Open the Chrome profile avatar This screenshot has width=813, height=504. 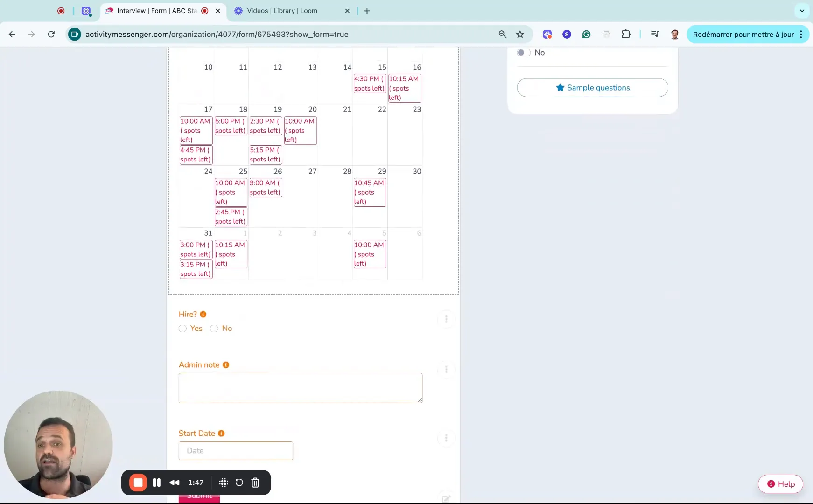pyautogui.click(x=674, y=34)
